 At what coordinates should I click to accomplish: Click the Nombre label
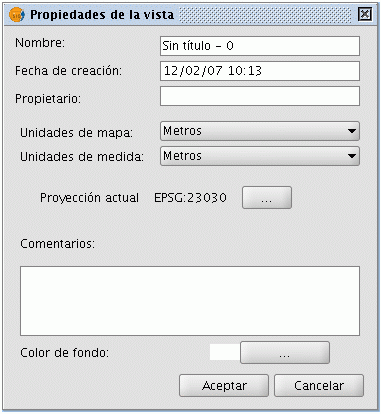point(40,43)
